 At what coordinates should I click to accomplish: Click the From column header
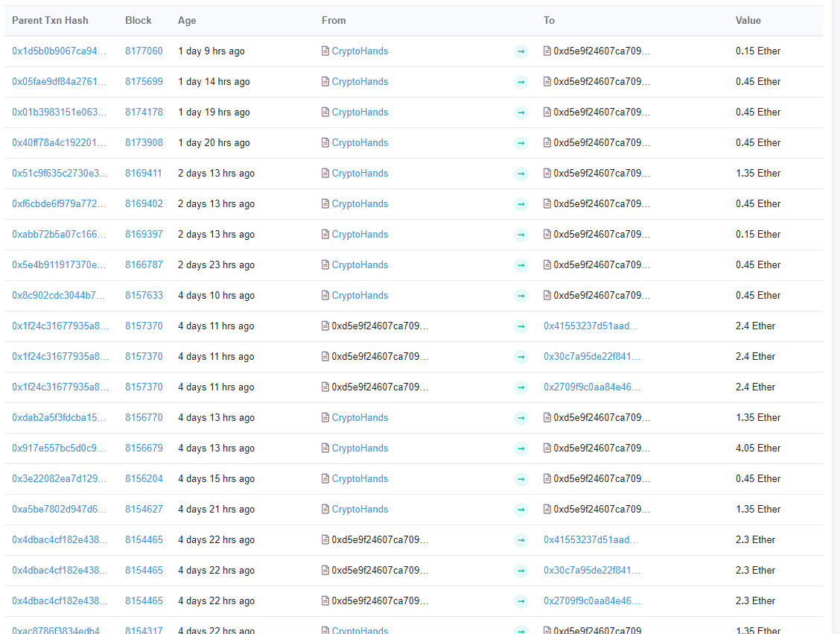coord(334,20)
